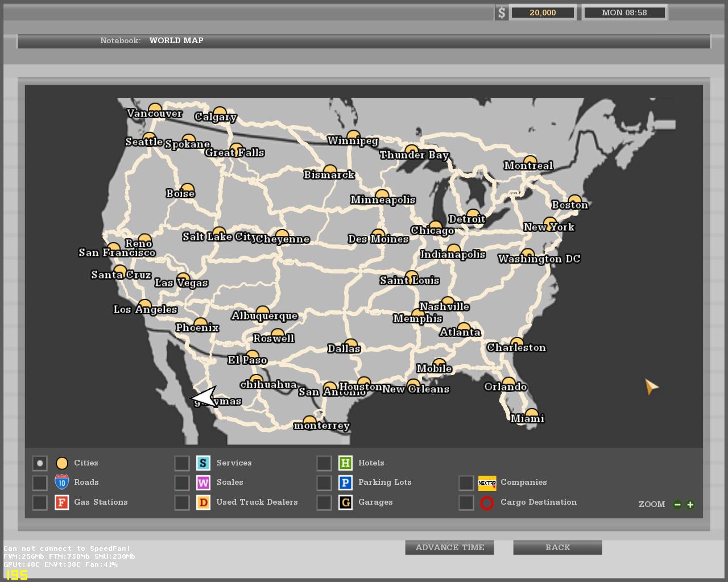Select the Dallas city marker
The image size is (728, 582).
(350, 344)
